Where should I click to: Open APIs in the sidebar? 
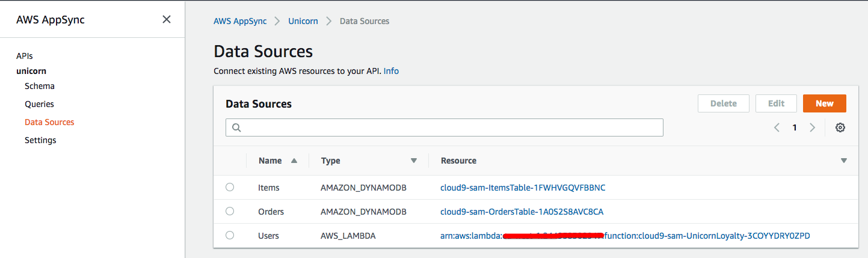point(24,56)
